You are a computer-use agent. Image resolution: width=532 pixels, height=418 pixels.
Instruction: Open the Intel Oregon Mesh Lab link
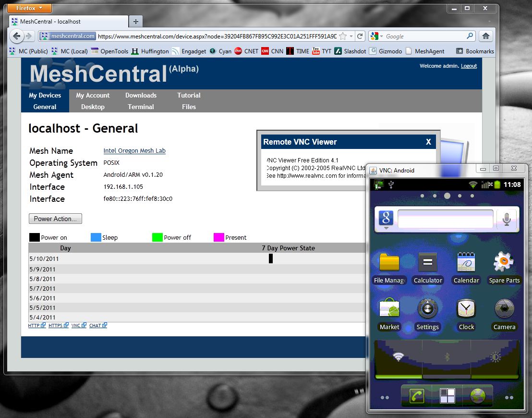pyautogui.click(x=134, y=151)
